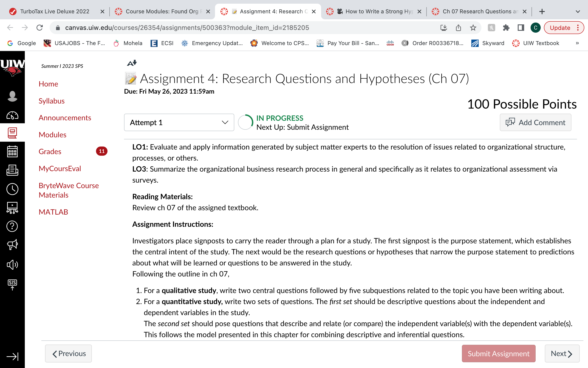
Task: Click the gray extension icon left of the puzzle icon
Action: [x=491, y=28]
